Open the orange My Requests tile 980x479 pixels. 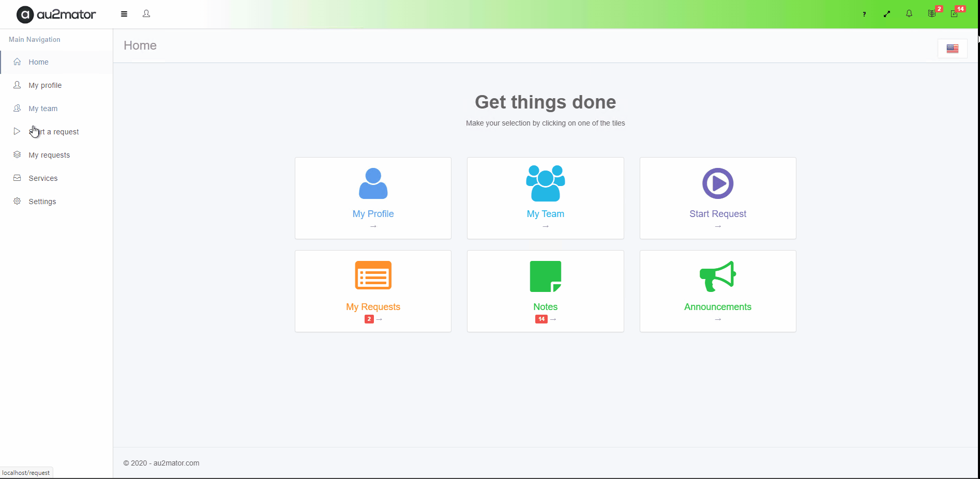tap(373, 291)
